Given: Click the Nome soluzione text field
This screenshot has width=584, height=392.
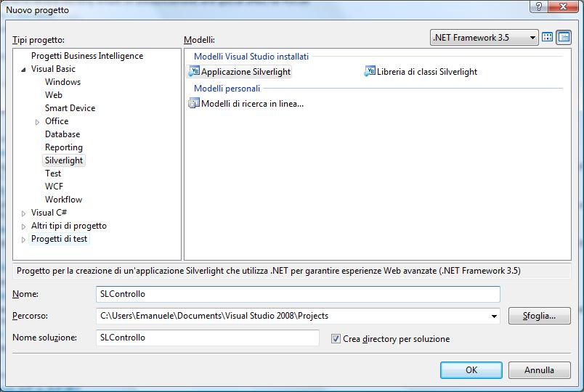Looking at the screenshot, I should pos(208,338).
